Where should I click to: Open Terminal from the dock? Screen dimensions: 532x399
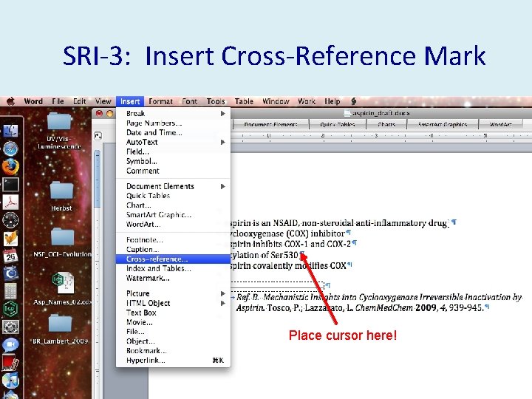(10, 185)
